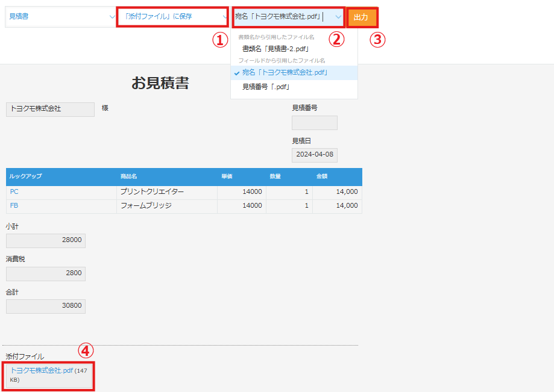Click the 消費税 field showing 2800
554x392 pixels.
click(x=46, y=274)
